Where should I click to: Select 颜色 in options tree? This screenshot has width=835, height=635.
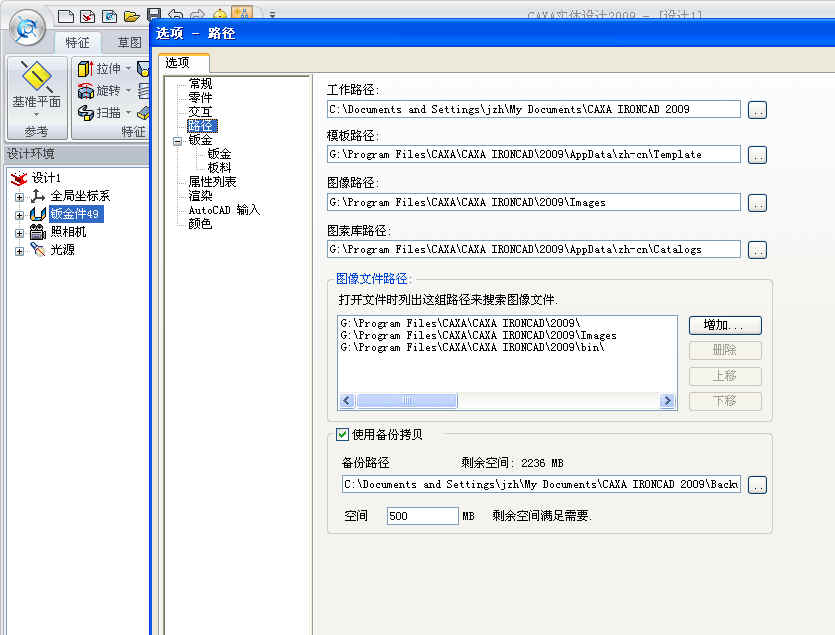[x=200, y=224]
